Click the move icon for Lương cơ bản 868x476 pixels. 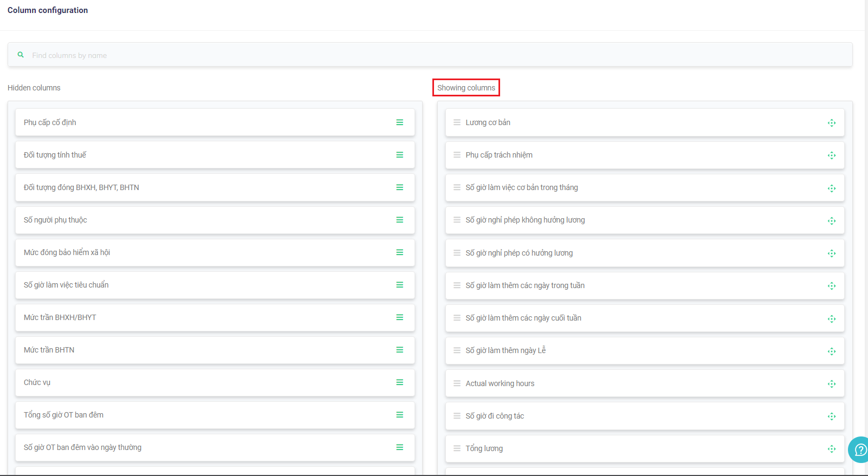(832, 123)
